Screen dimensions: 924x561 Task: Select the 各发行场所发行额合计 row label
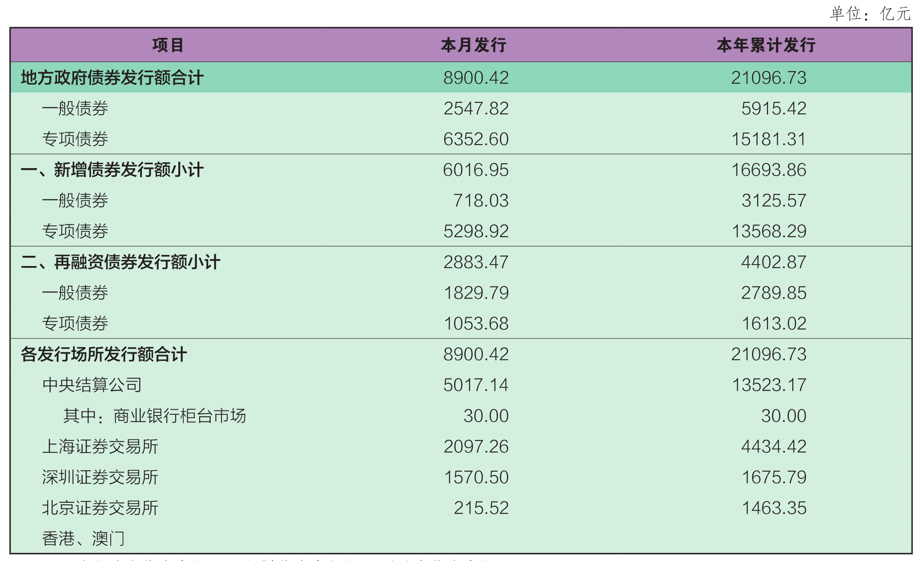point(104,354)
